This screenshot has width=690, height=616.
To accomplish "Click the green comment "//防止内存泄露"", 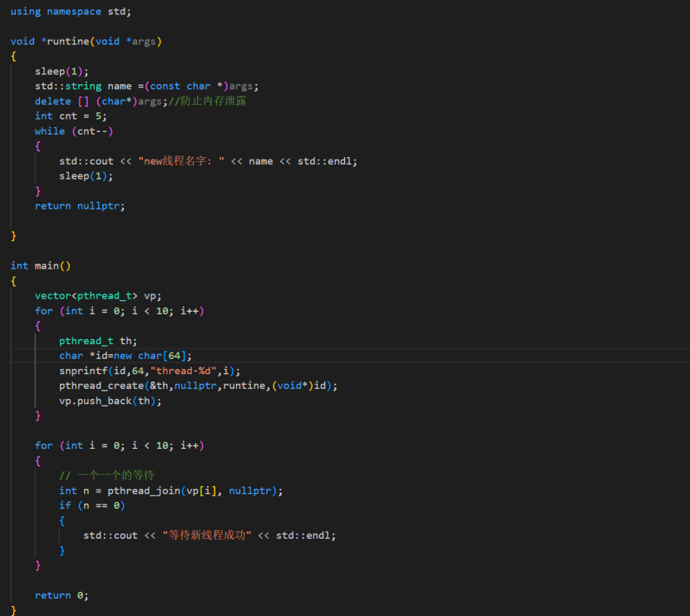I will click(207, 101).
